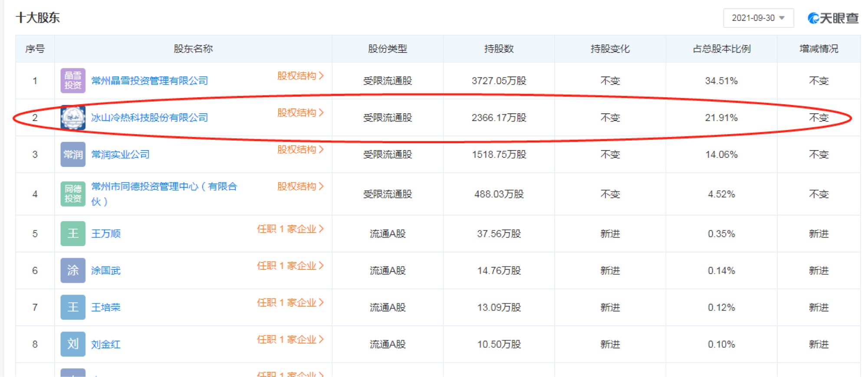Select the 0.14% share ratio cell
This screenshot has height=377, width=868.
721,271
